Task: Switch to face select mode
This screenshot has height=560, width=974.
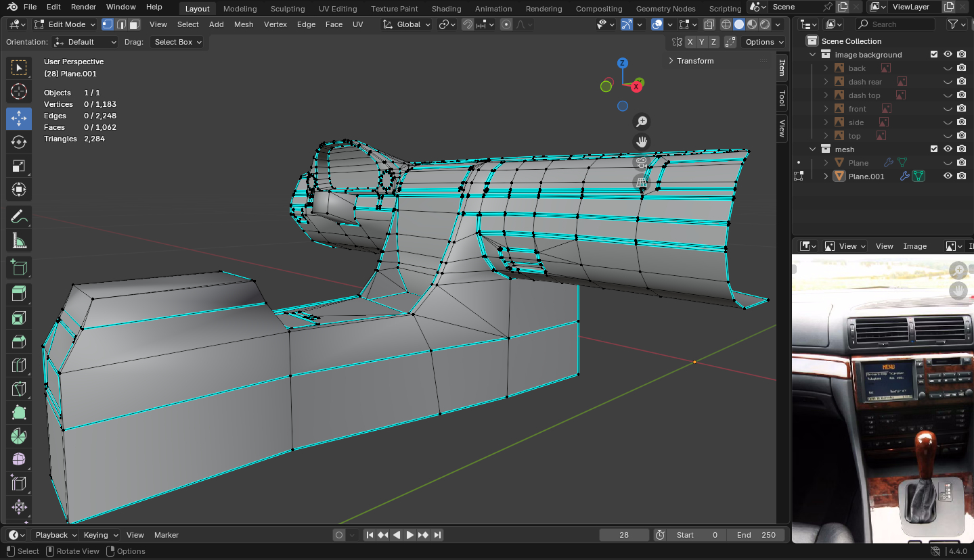Action: tap(135, 24)
